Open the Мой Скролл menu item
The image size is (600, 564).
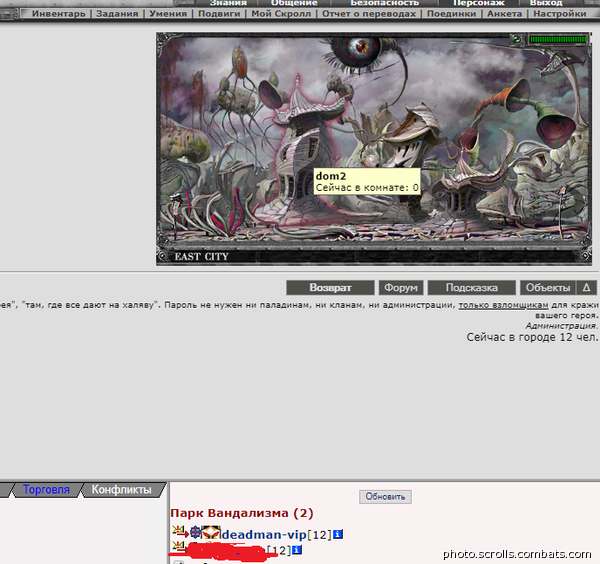click(281, 14)
